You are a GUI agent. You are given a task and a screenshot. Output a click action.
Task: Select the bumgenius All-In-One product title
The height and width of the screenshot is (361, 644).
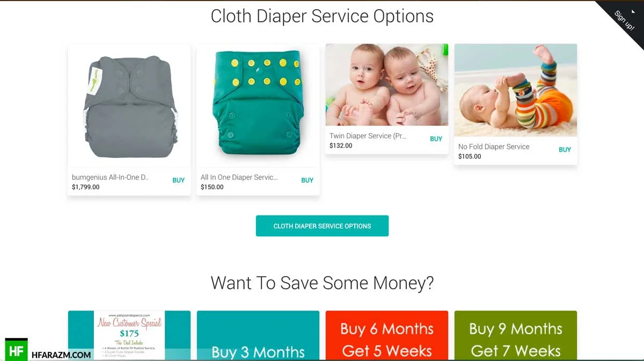[x=111, y=177]
